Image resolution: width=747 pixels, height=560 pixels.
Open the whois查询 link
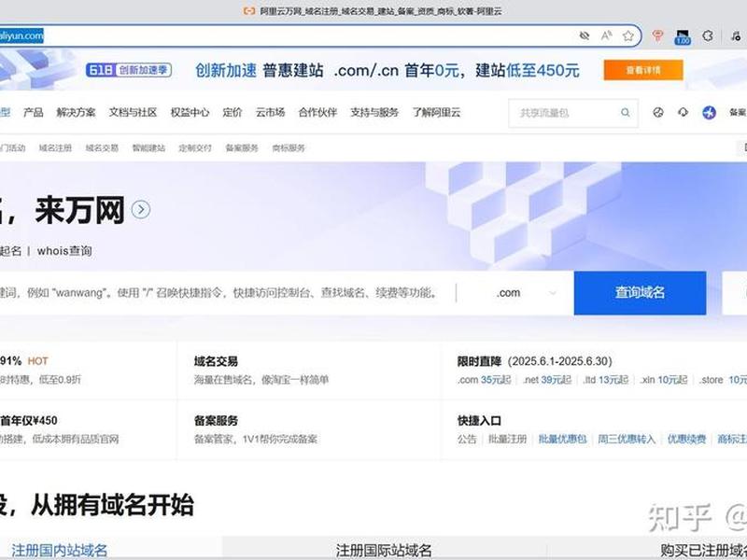point(64,251)
